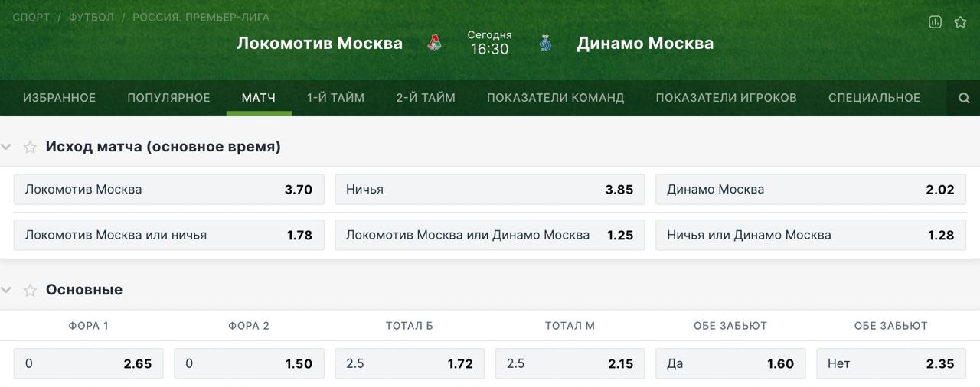This screenshot has width=980, height=387.
Task: Select the "Специальное" tab
Action: coord(874,98)
